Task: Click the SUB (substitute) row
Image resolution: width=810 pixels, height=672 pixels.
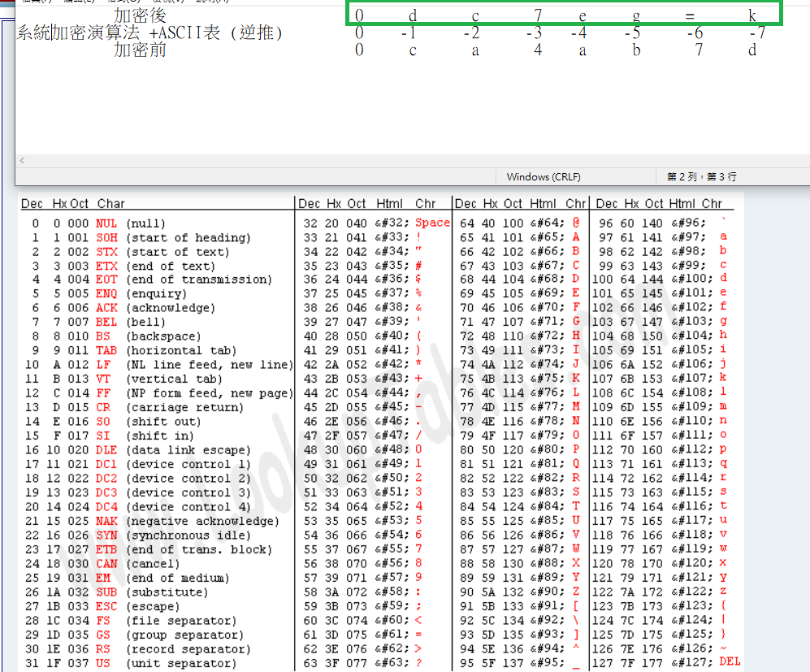Action: [117, 592]
